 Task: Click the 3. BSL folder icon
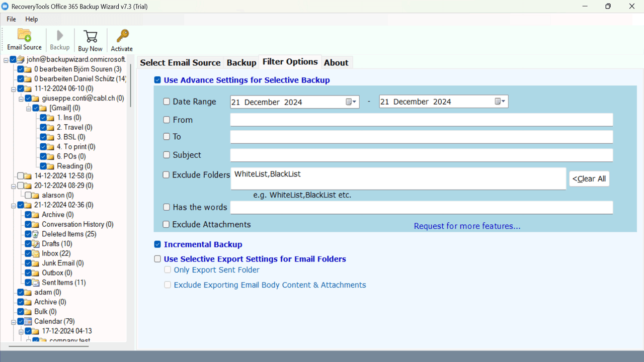click(51, 137)
